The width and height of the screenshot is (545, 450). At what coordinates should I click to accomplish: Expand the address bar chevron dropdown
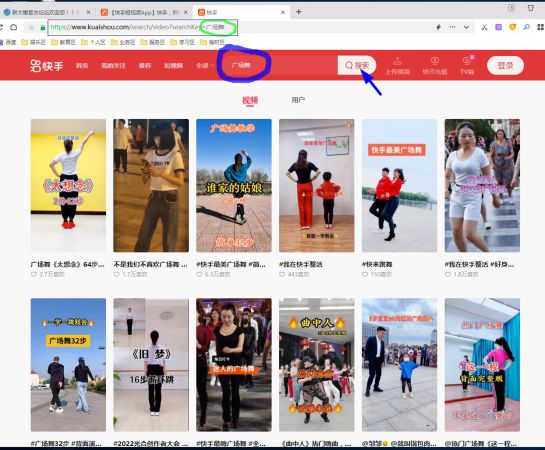(466, 27)
